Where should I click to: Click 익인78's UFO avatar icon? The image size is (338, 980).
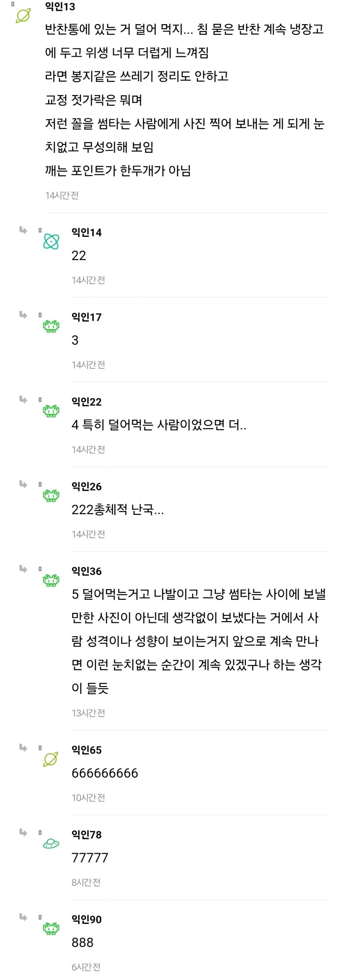(x=51, y=844)
